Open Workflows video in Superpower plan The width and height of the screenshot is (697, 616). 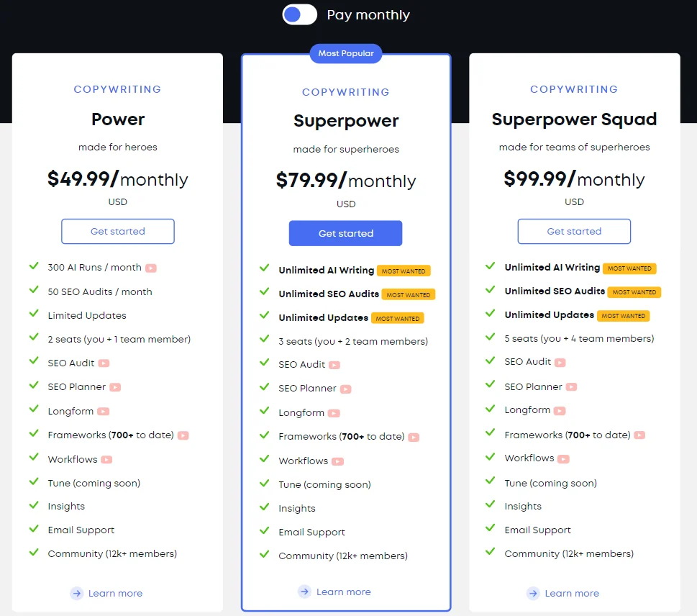pyautogui.click(x=338, y=462)
